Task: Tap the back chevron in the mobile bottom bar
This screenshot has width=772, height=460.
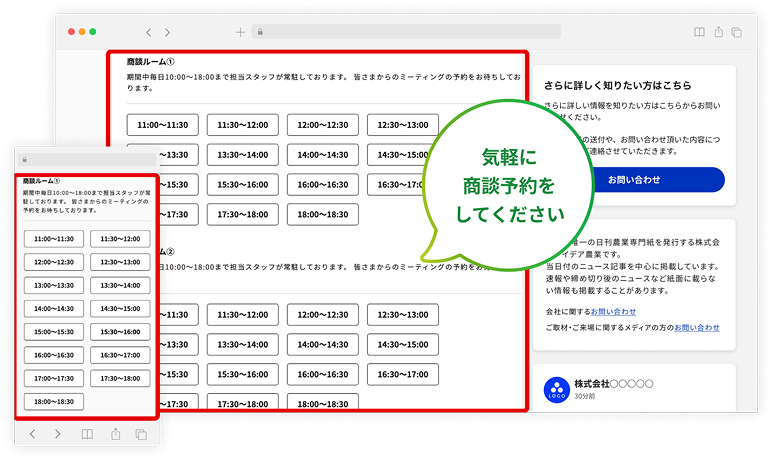Action: [x=32, y=433]
